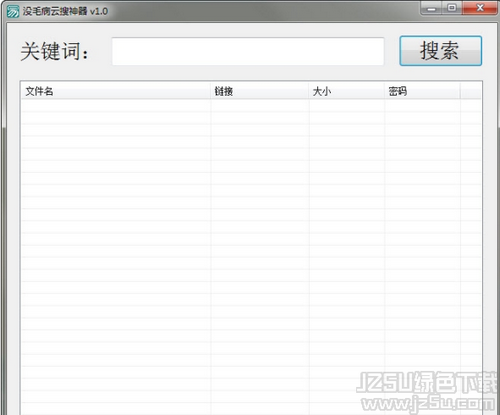The width and height of the screenshot is (500, 415).
Task: Click the window title text 没毛病云搜神器 v1.0
Action: 65,11
